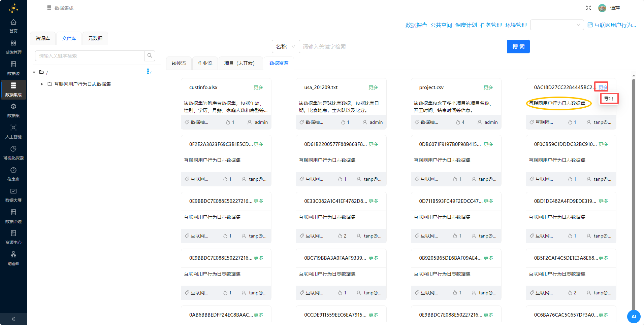Open 助睿BI in the sidebar
This screenshot has height=325, width=644.
[x=13, y=258]
